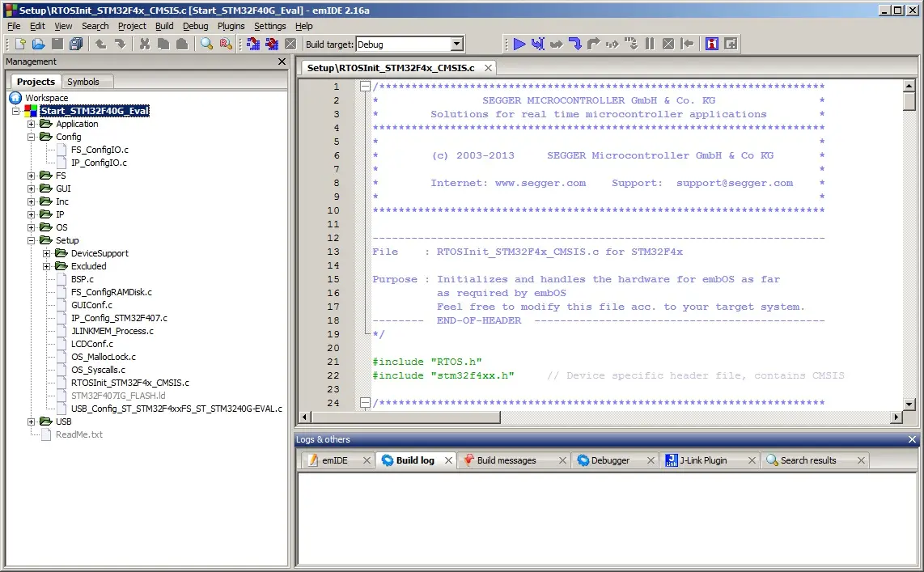This screenshot has height=572, width=924.
Task: Click the Open file folder icon
Action: click(x=38, y=44)
